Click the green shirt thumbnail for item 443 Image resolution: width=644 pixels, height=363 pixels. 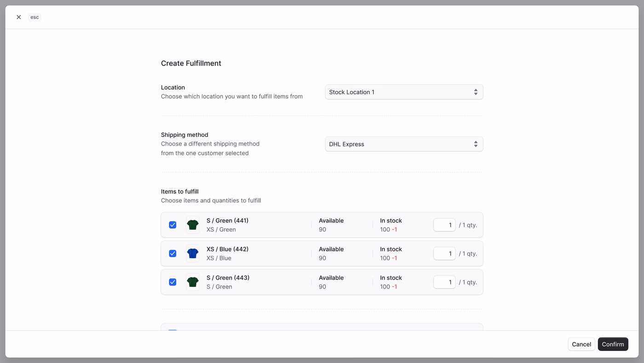click(193, 282)
